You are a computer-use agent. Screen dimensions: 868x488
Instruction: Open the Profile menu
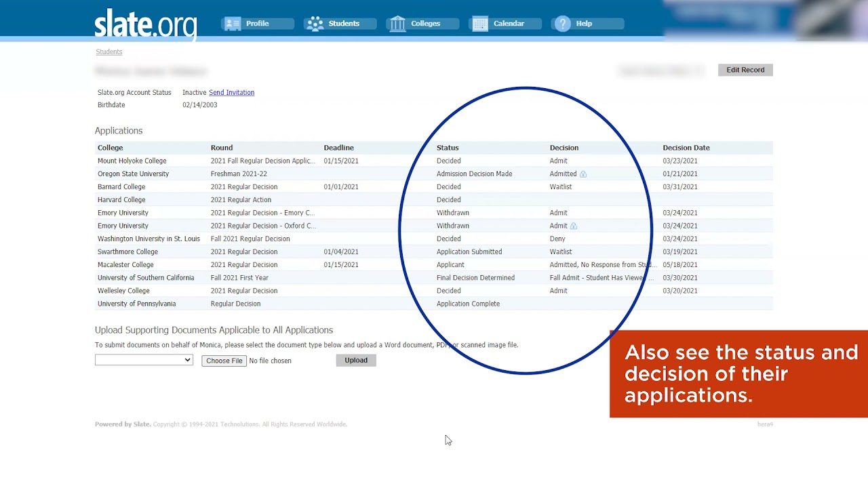258,24
